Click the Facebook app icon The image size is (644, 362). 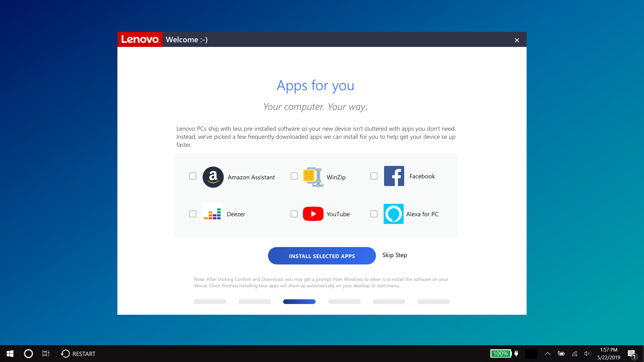(394, 176)
